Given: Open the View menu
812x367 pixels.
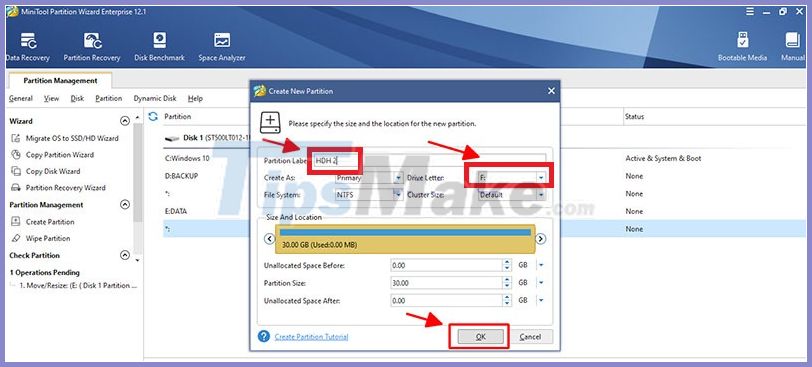Looking at the screenshot, I should [x=51, y=98].
